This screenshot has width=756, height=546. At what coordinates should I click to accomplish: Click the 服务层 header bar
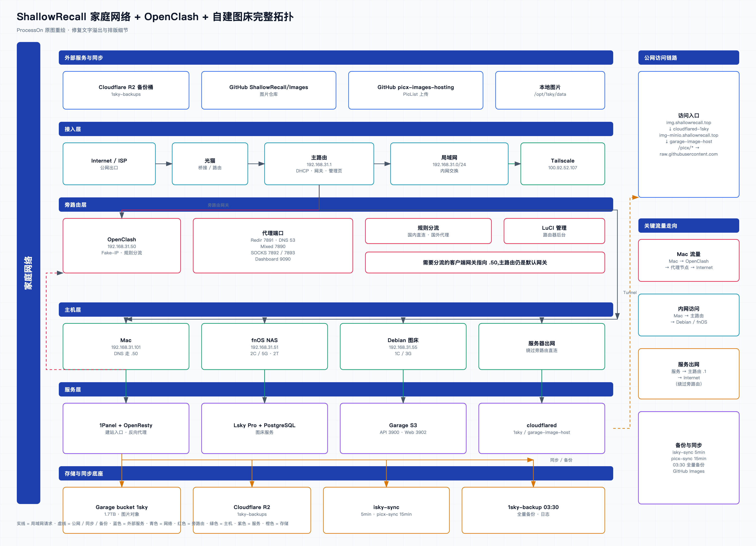[336, 389]
